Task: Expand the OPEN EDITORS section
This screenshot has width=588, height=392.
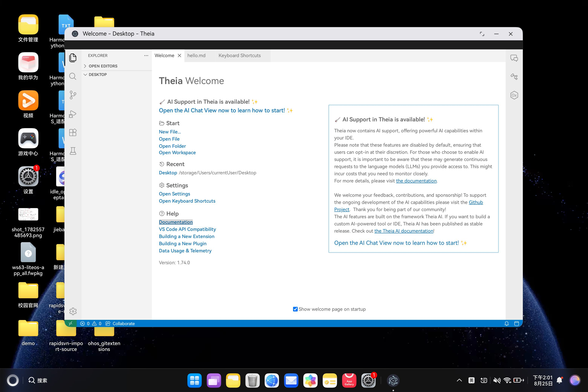Action: coord(117,66)
